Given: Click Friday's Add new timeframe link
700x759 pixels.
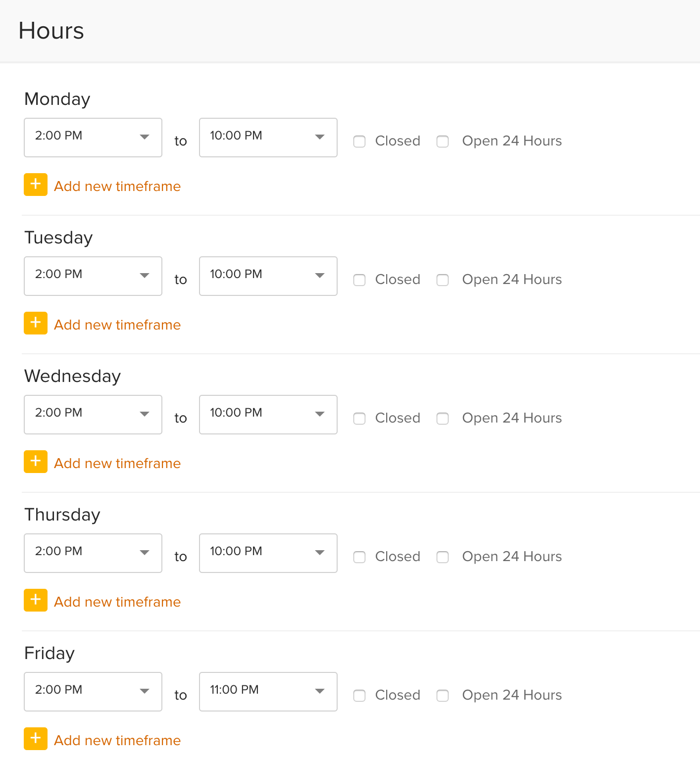Looking at the screenshot, I should tap(117, 740).
